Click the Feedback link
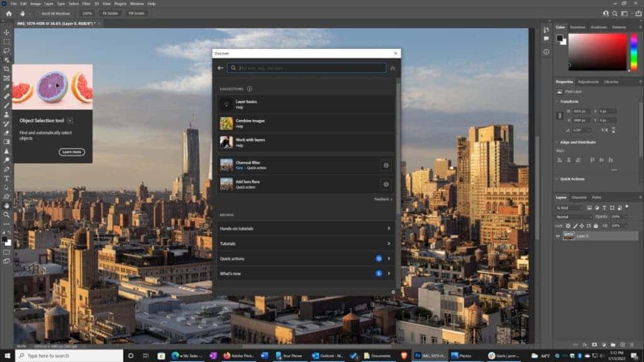This screenshot has width=644, height=362. coord(383,199)
